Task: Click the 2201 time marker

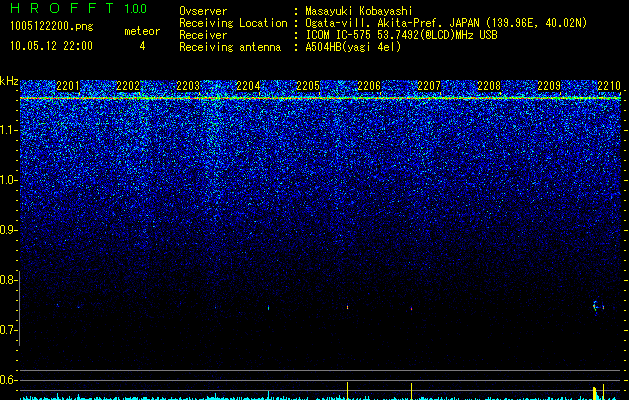Action: coord(68,86)
